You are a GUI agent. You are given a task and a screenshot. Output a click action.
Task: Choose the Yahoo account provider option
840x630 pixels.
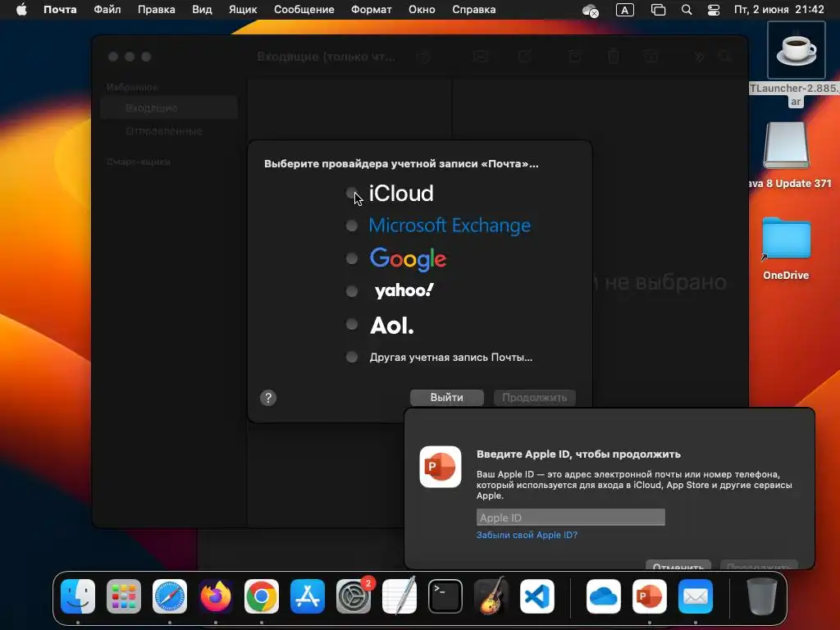pos(351,291)
